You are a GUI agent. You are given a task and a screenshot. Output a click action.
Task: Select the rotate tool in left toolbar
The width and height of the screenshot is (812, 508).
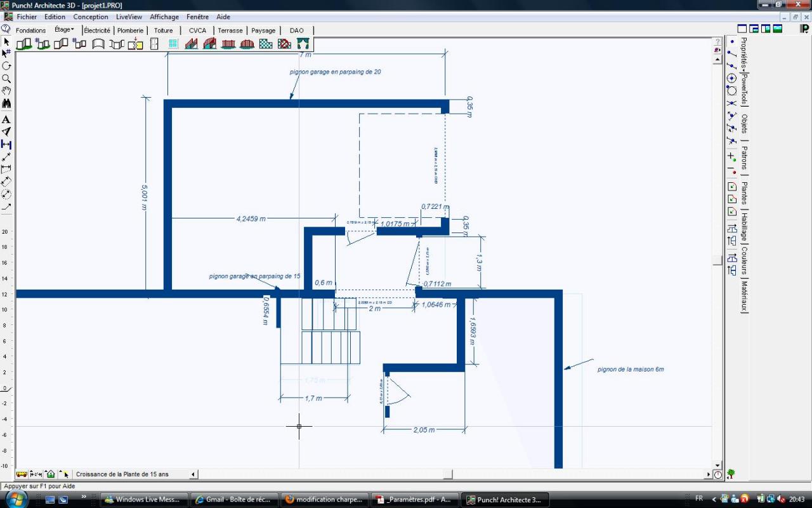click(x=6, y=66)
